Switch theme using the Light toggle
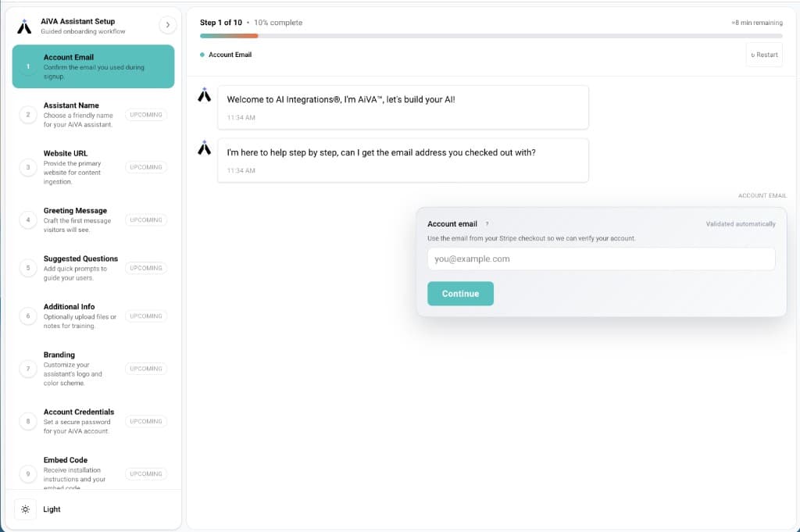The width and height of the screenshot is (800, 532). [52, 509]
